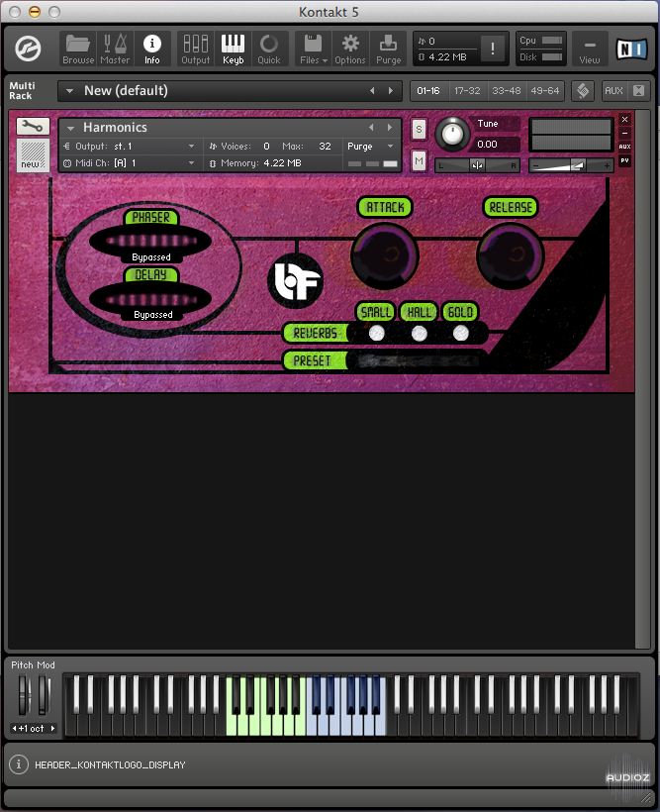
Task: Open the Files menu
Action: click(314, 50)
